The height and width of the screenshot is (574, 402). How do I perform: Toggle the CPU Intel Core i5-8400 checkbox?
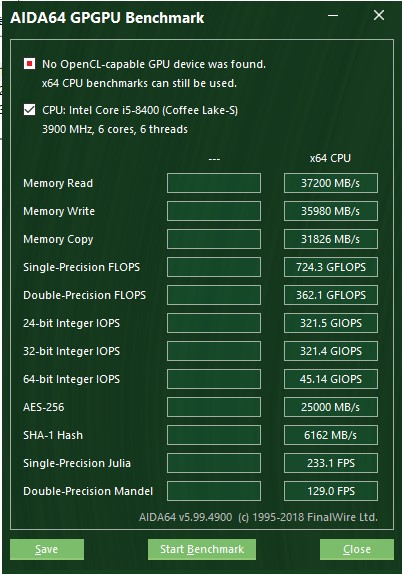[29, 110]
